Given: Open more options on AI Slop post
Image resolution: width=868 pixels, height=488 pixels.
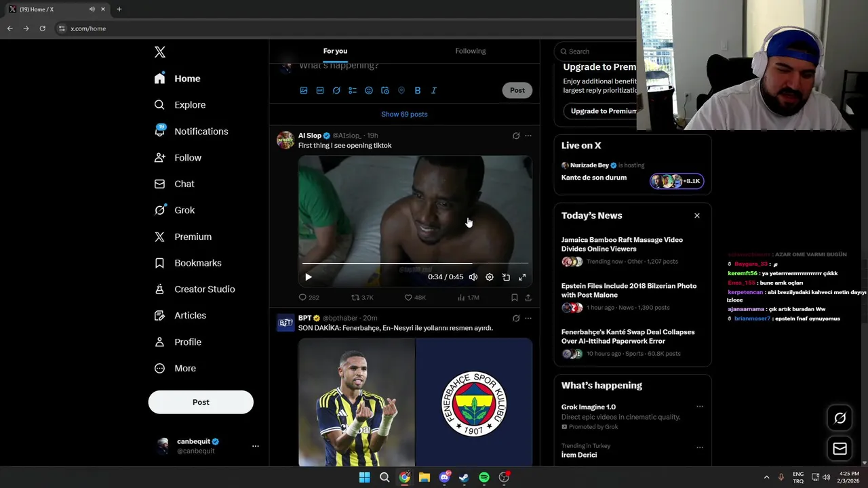Looking at the screenshot, I should pyautogui.click(x=528, y=136).
